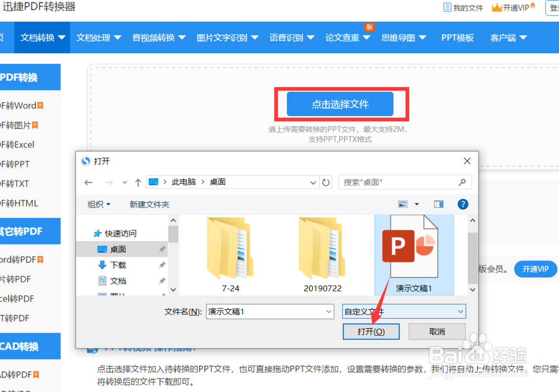This screenshot has width=559, height=392.
Task: Open PDF转图片 in sidebar
Action: pyautogui.click(x=18, y=125)
